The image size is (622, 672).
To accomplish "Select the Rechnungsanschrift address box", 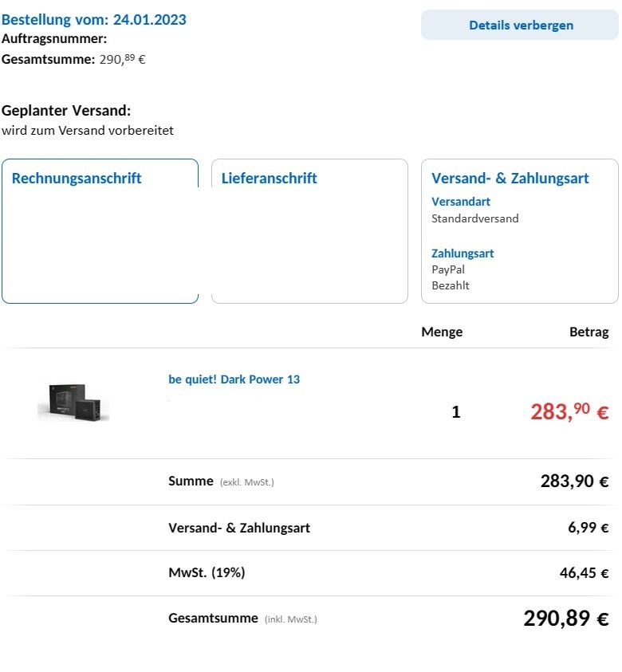I will [x=100, y=231].
